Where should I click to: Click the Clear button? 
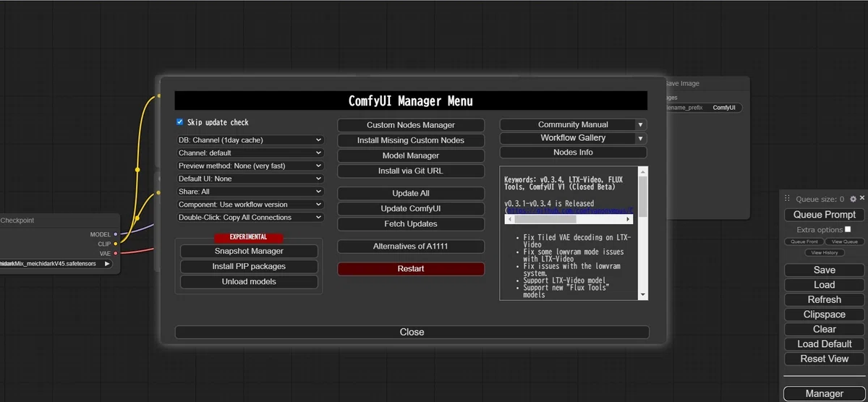pyautogui.click(x=825, y=329)
